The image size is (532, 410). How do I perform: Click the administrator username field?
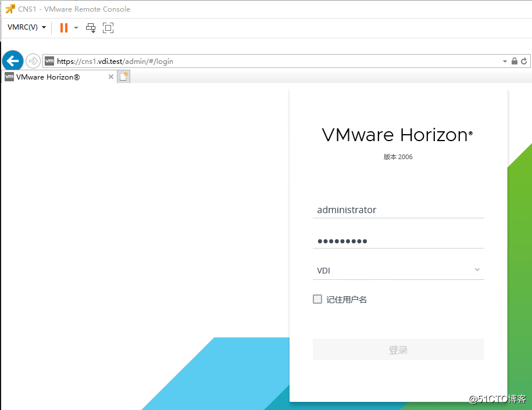(x=398, y=210)
